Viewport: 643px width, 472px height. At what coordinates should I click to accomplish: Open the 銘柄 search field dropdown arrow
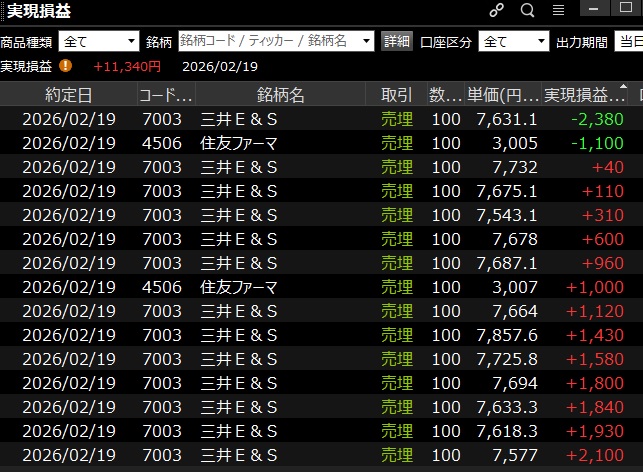coord(366,41)
